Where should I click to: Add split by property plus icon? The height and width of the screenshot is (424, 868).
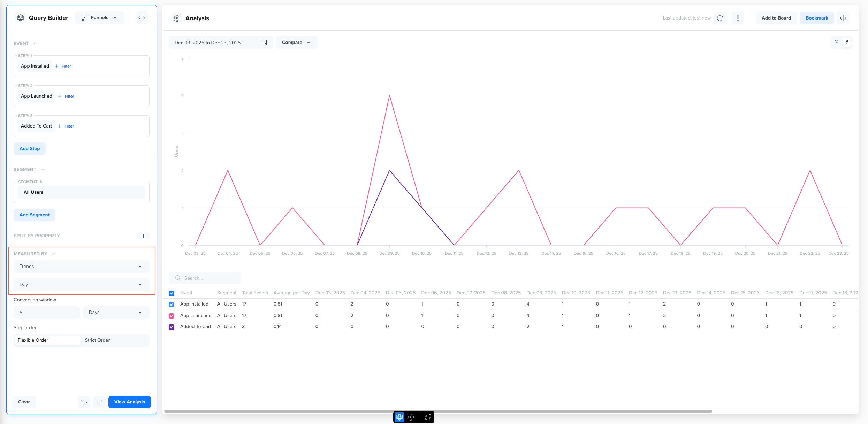click(x=143, y=236)
